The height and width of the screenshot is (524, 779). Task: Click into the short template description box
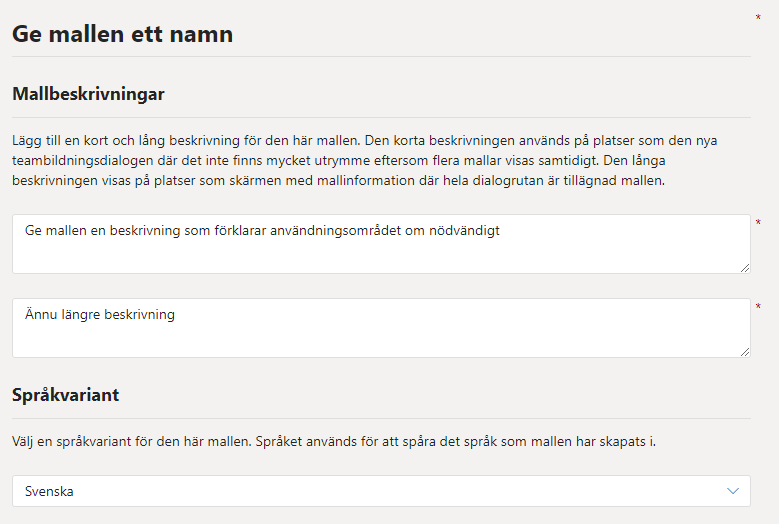[x=381, y=255]
